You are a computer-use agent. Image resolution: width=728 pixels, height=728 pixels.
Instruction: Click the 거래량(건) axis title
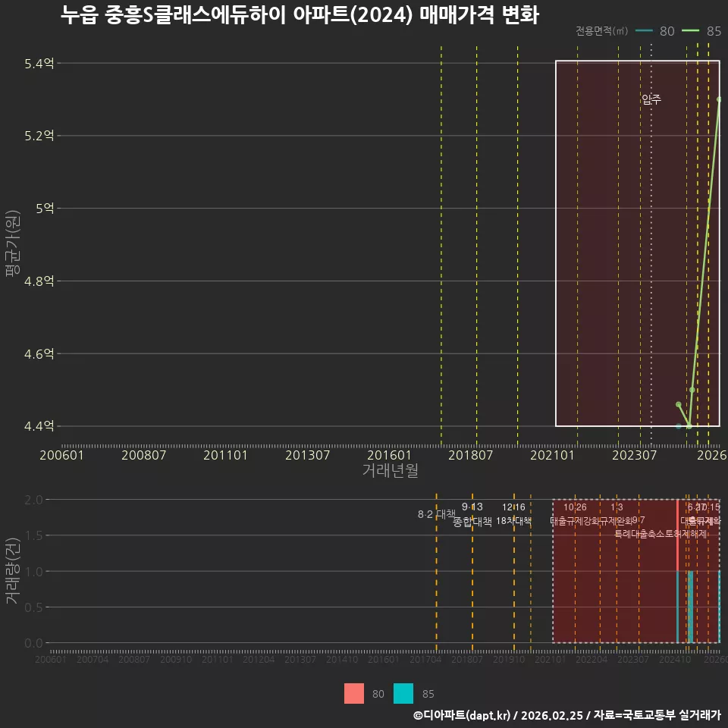(13, 571)
